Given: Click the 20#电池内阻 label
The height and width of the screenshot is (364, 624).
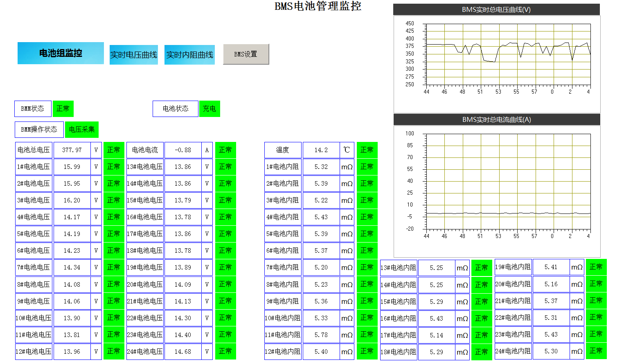Looking at the screenshot, I should [x=513, y=284].
